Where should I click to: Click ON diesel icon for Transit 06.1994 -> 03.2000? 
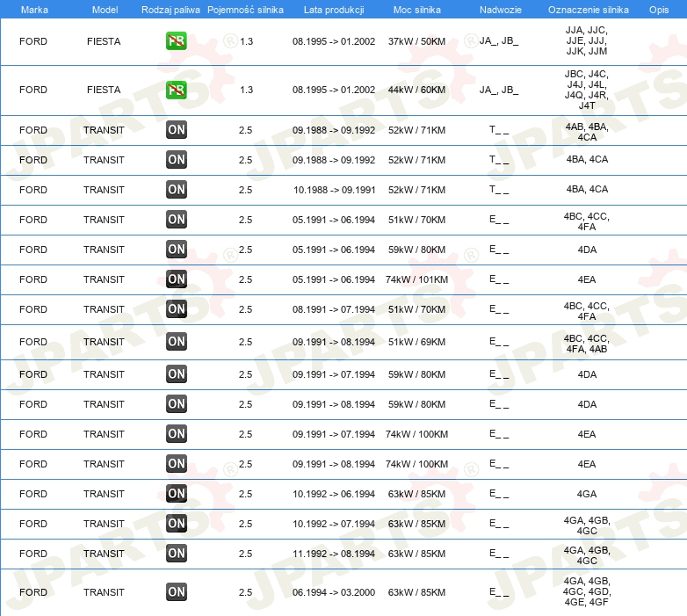pyautogui.click(x=176, y=592)
